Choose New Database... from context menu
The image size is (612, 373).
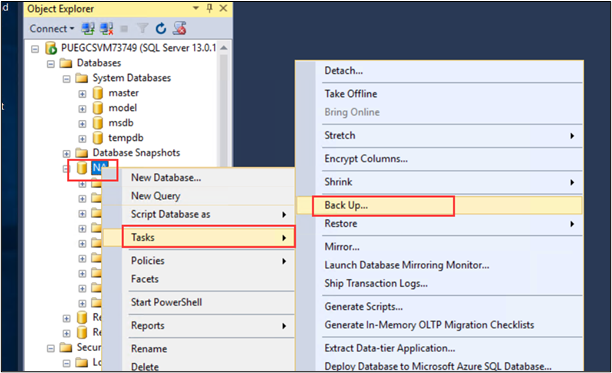(x=199, y=178)
